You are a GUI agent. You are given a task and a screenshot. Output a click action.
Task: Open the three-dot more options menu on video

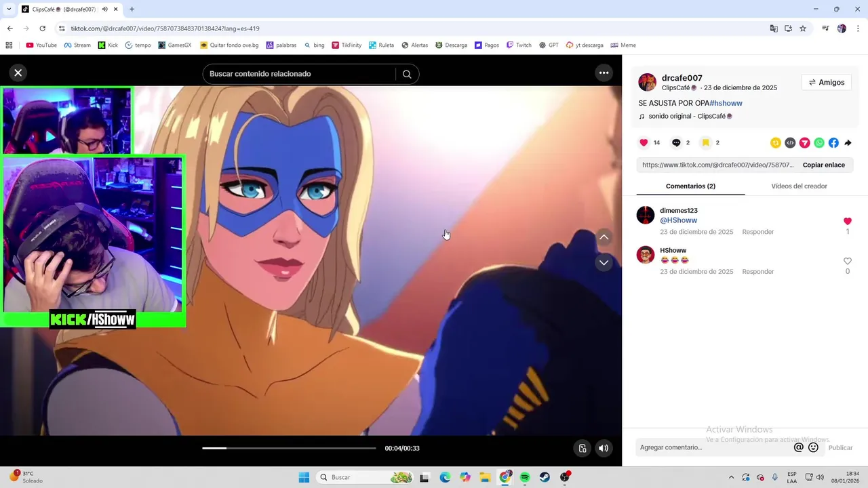pyautogui.click(x=604, y=73)
